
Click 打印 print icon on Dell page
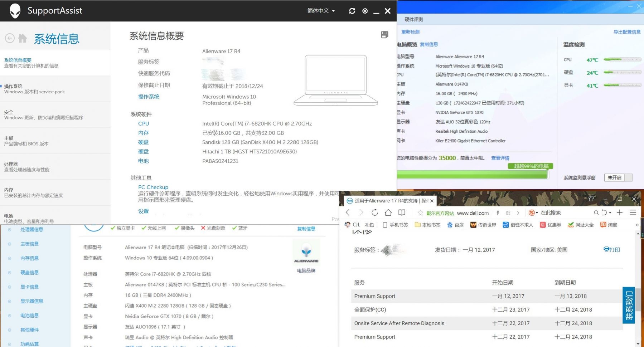(x=612, y=249)
